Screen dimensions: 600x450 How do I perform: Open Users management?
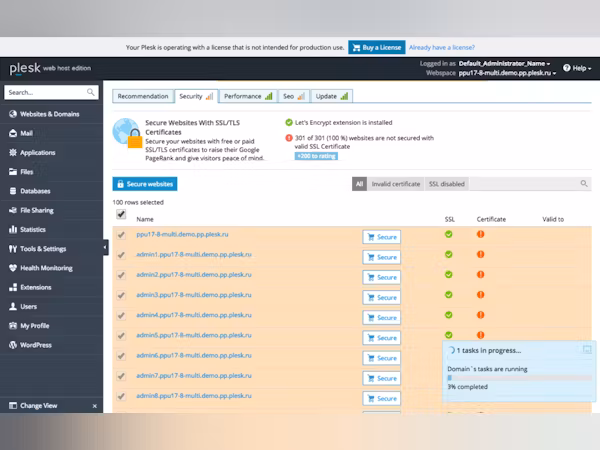(23, 306)
